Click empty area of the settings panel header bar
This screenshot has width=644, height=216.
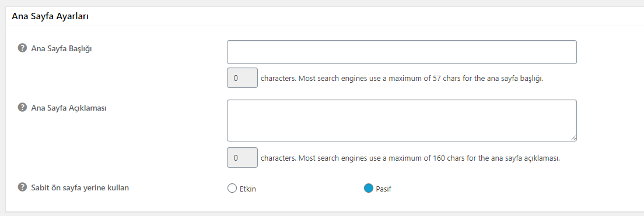tap(366, 16)
